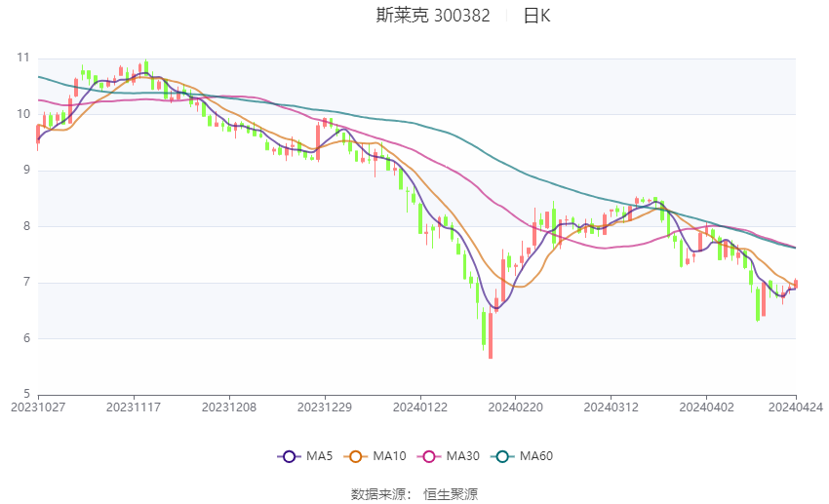
Task: Hide the MA10 line using its legend label
Action: (392, 456)
